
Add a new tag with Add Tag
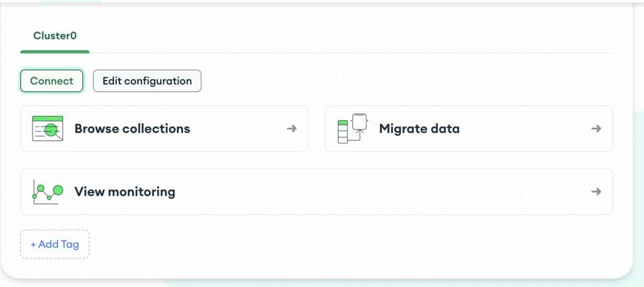coord(55,244)
